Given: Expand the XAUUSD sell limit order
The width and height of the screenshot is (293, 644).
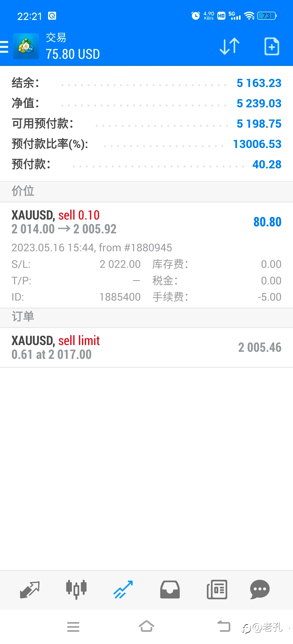Looking at the screenshot, I should tap(146, 347).
